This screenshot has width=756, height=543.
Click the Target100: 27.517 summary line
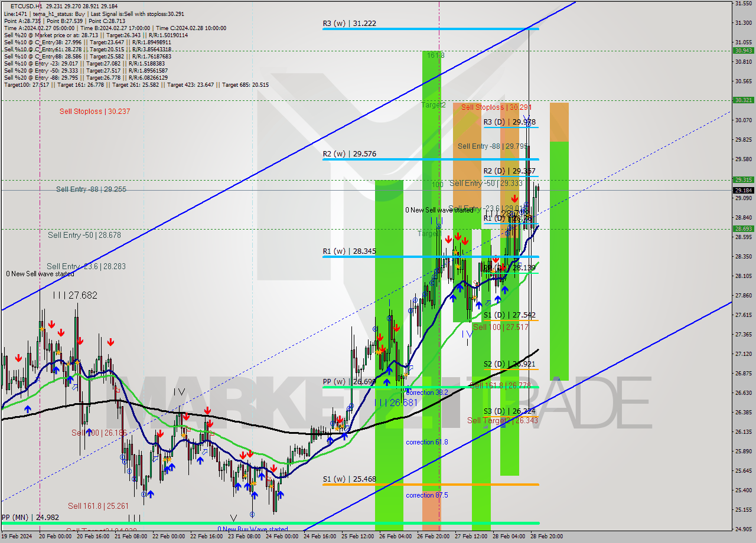(136, 84)
